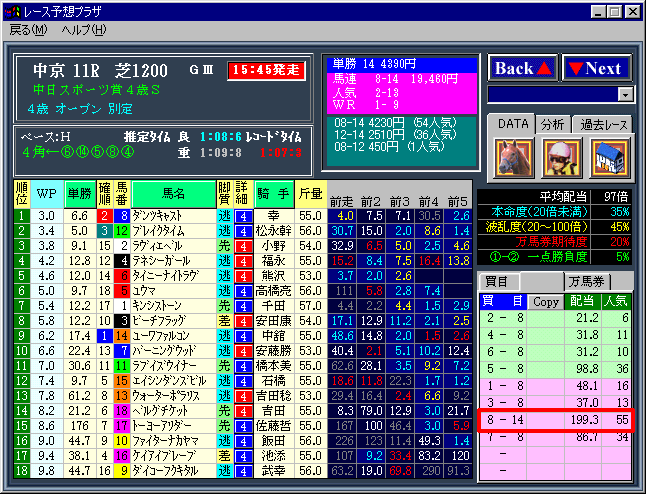646x494 pixels.
Task: Click detail icon for キンシストーン row
Action: (243, 305)
